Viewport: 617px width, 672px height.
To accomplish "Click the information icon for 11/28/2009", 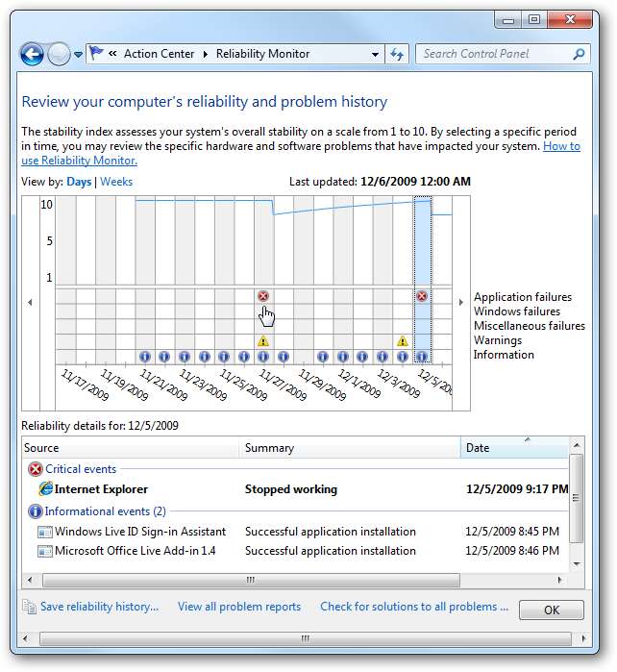I will pyautogui.click(x=284, y=357).
